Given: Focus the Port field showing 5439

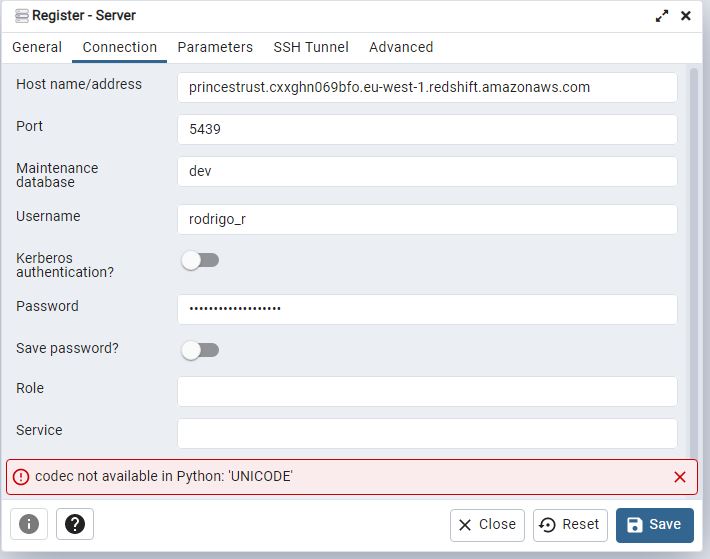Looking at the screenshot, I should point(427,129).
